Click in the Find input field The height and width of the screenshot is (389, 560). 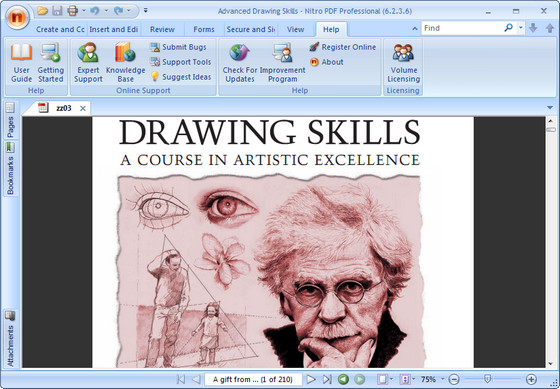point(462,28)
